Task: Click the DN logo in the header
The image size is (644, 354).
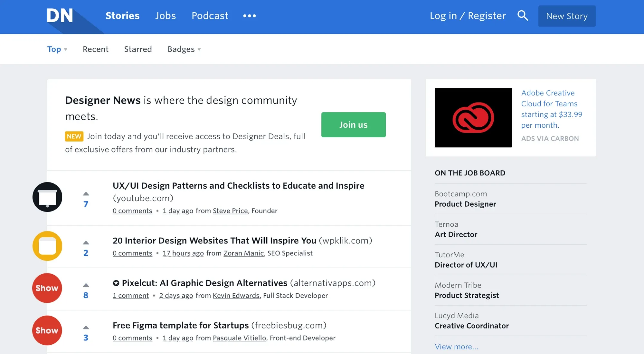Action: point(60,15)
